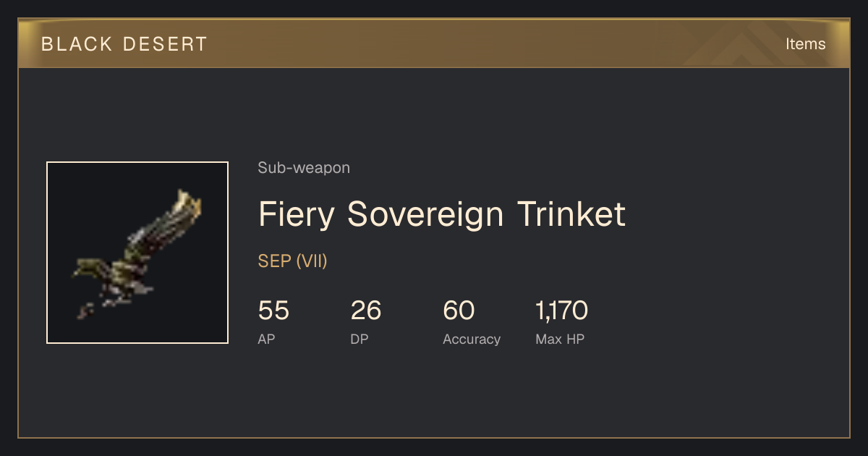Click the Accuracy stat label
The width and height of the screenshot is (868, 456).
pos(472,339)
